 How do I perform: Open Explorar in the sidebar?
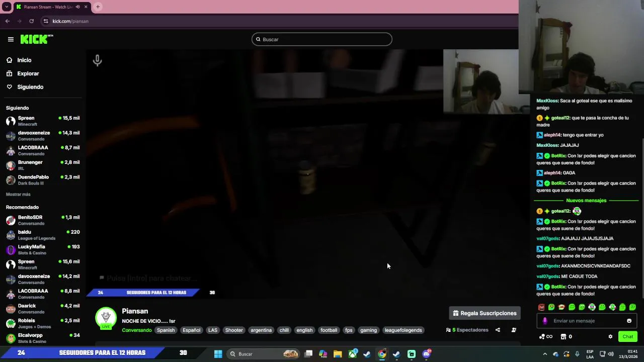(28, 73)
